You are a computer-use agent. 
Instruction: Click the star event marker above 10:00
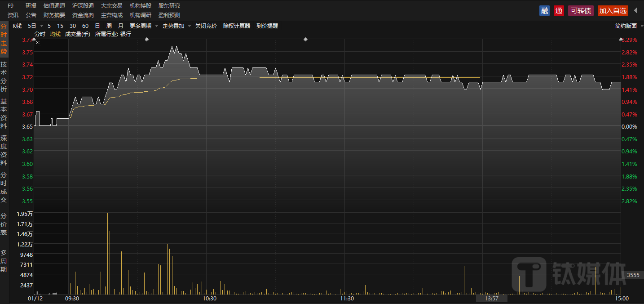click(x=146, y=40)
